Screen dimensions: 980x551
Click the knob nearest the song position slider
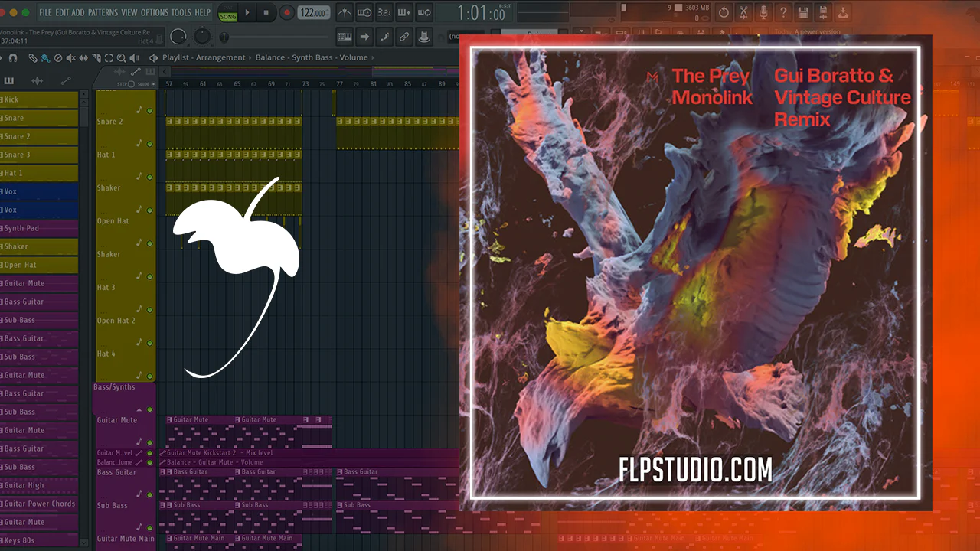pos(202,37)
